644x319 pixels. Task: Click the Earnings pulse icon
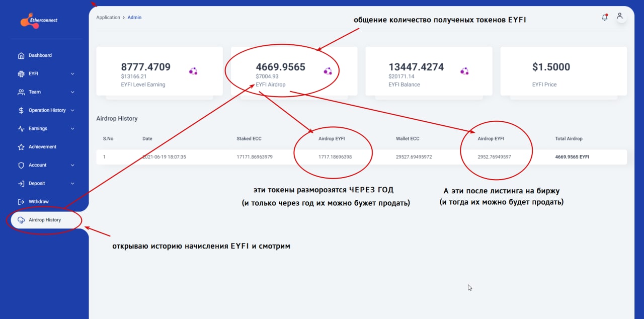point(21,128)
